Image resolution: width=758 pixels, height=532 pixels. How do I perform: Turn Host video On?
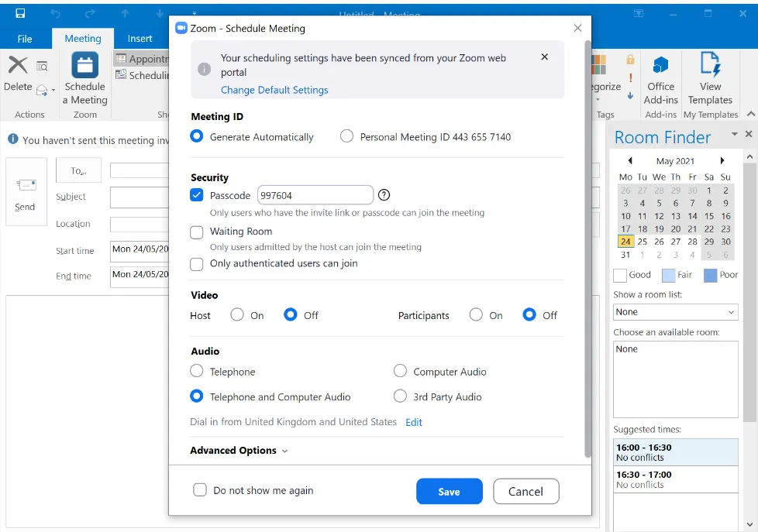pyautogui.click(x=237, y=314)
